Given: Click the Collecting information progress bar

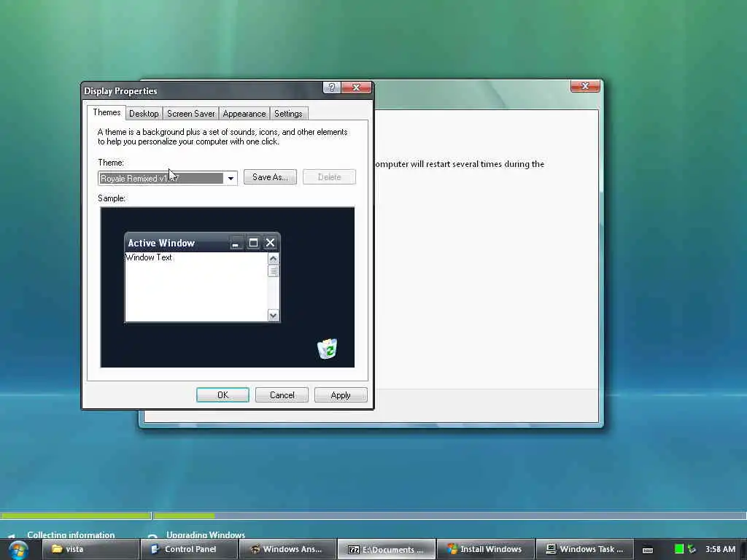Looking at the screenshot, I should (75, 516).
